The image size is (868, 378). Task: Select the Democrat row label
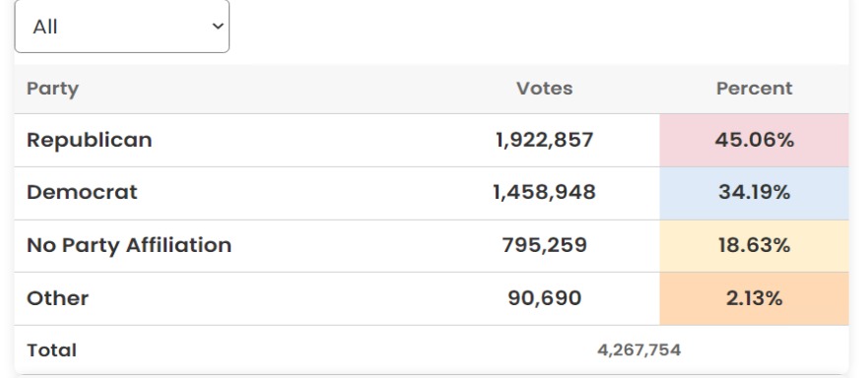click(82, 192)
